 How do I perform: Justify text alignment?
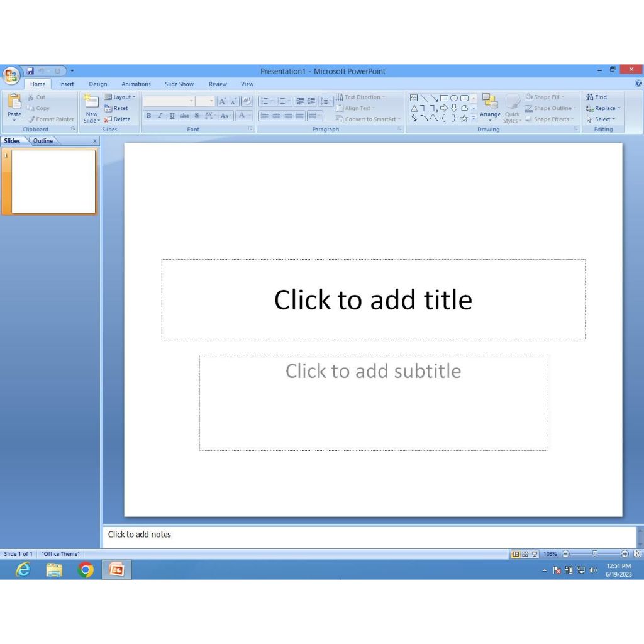pos(300,116)
